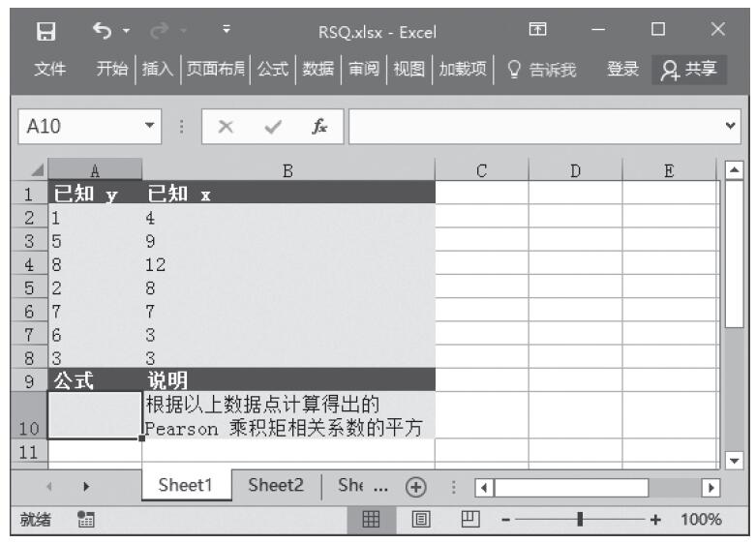Click inside the formula bar input

[532, 127]
